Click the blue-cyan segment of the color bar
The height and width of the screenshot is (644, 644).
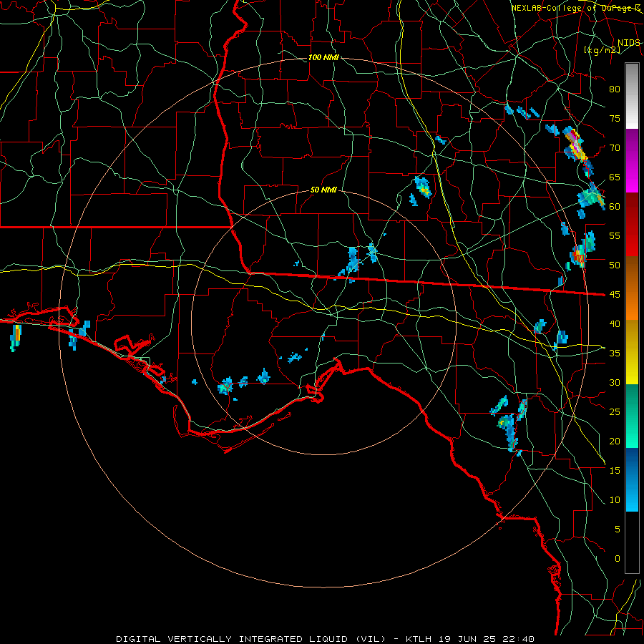(632, 479)
